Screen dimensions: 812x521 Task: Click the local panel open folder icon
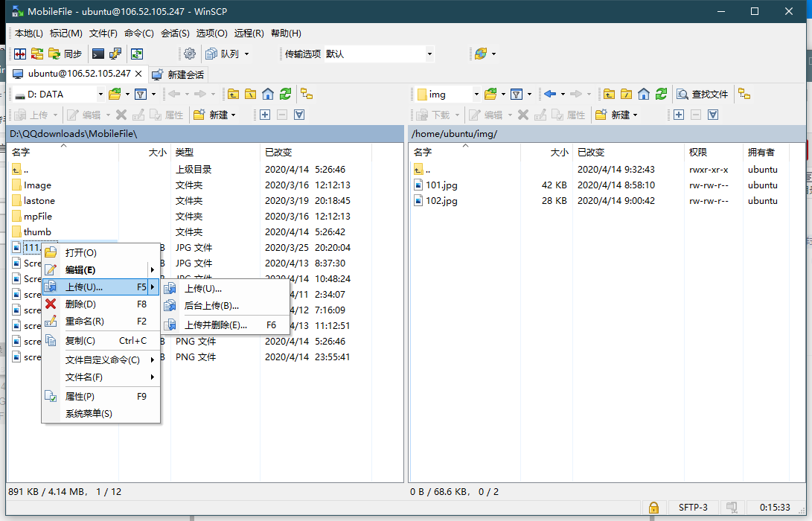click(x=115, y=95)
